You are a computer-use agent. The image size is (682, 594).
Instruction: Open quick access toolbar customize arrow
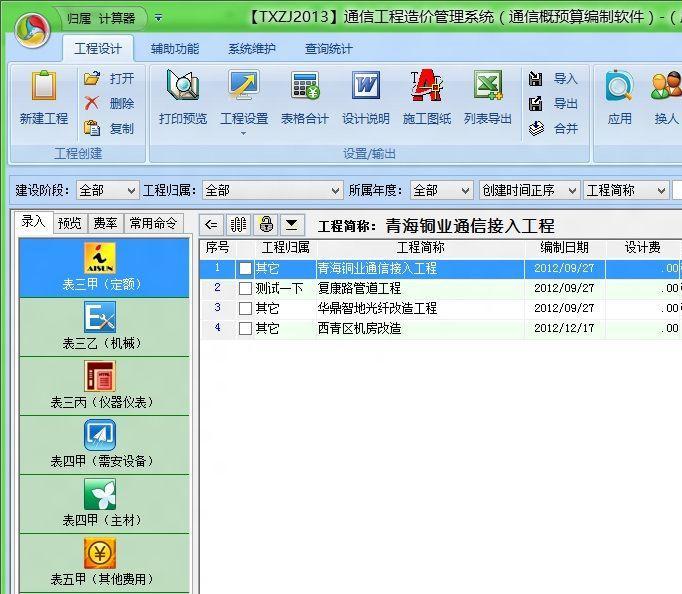tap(159, 18)
